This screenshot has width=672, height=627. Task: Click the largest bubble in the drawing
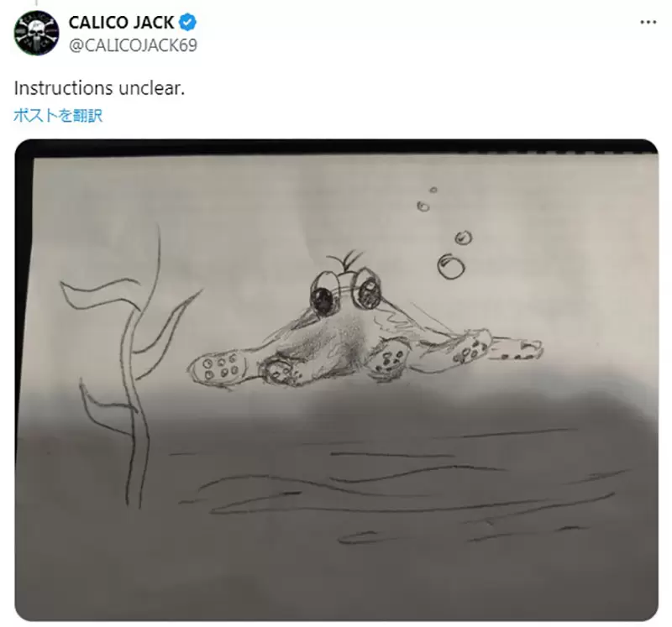click(451, 266)
